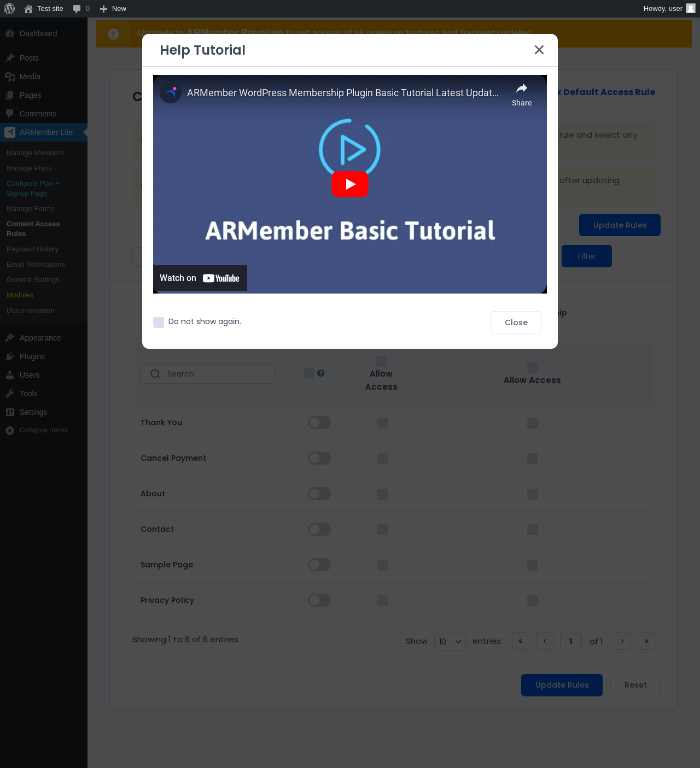Click the Close button in the tutorial dialog
Screen dimensions: 700x768
point(516,323)
